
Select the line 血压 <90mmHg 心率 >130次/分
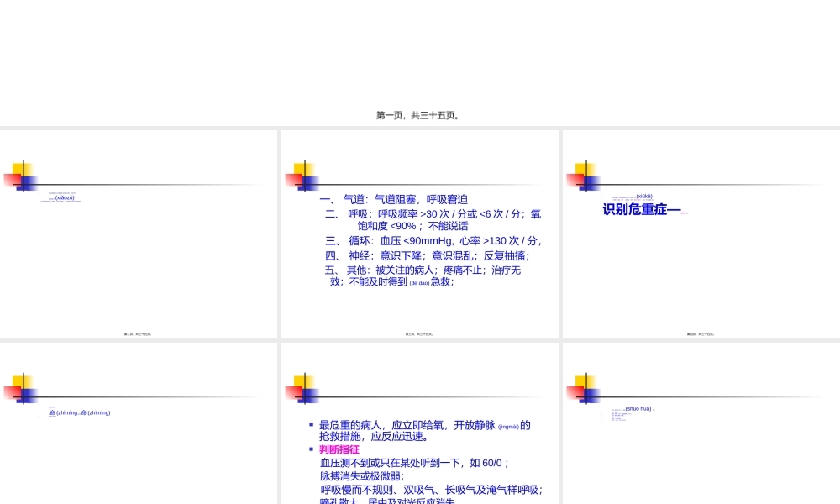point(430,240)
